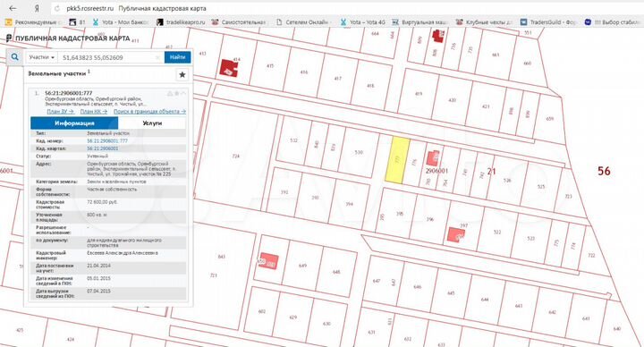Viewport: 644px width, 347px height.
Task: Open the "Yota - Мои банк" bookmark
Action: 121,22
